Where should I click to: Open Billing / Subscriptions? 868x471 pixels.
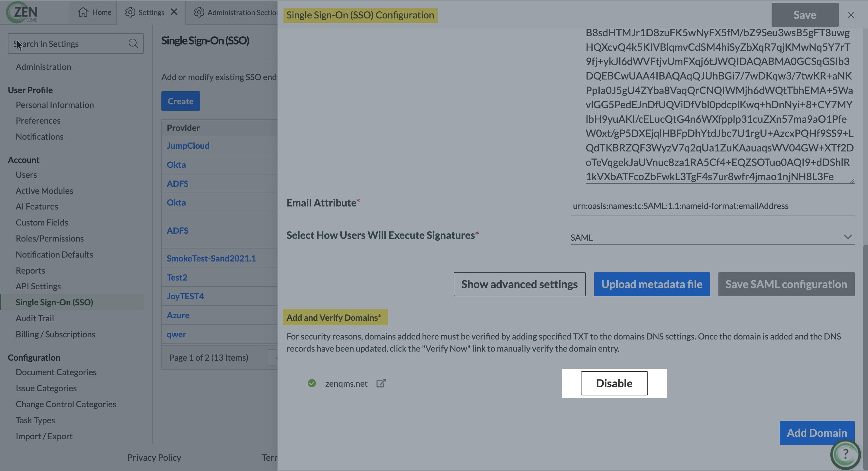pos(56,334)
